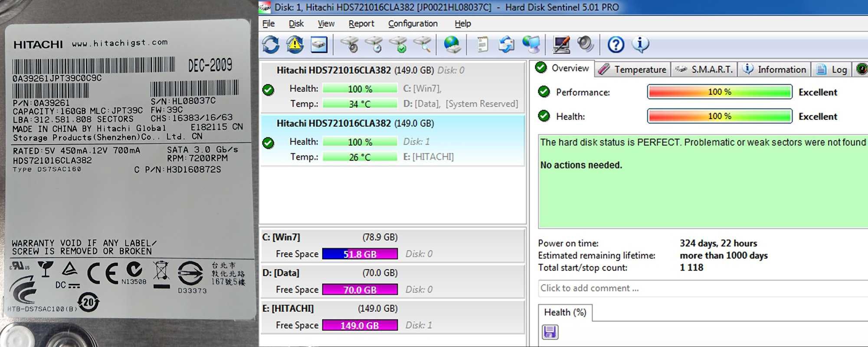This screenshot has height=347, width=868.
Task: Select the Health (%) graph tab
Action: pyautogui.click(x=565, y=312)
